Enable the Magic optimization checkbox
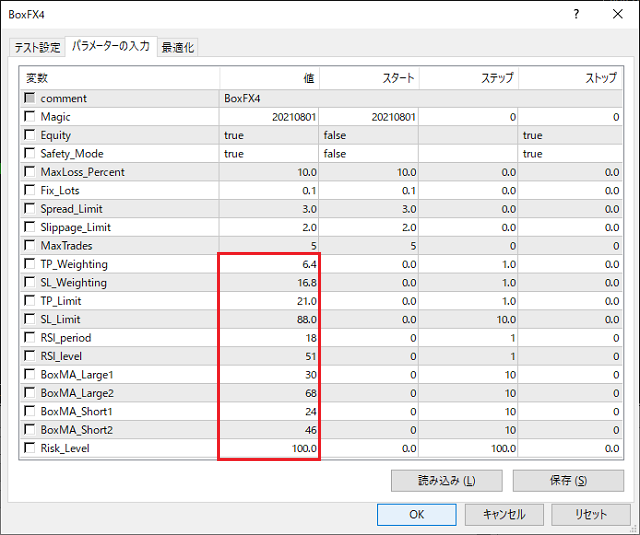This screenshot has height=535, width=640. [29, 116]
